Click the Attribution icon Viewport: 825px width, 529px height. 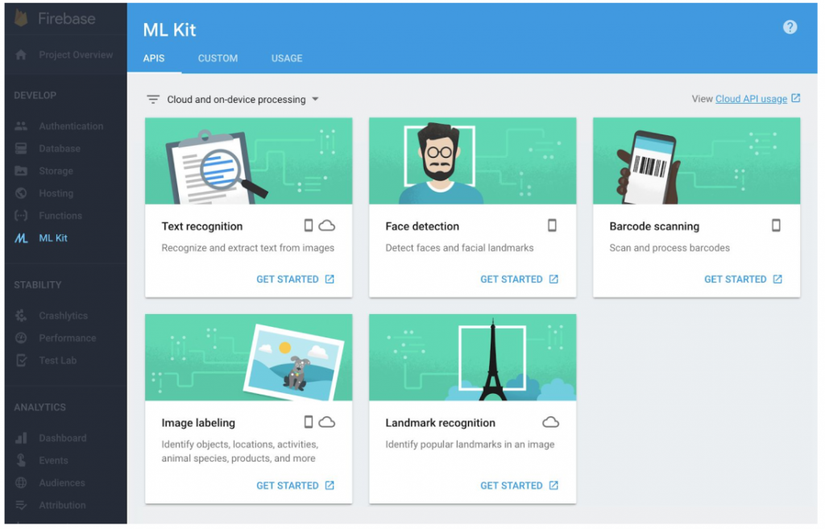(x=21, y=505)
